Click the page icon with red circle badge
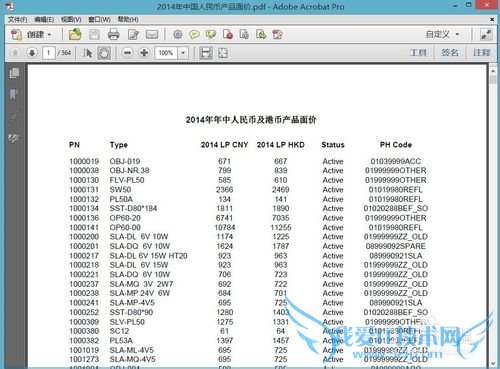This screenshot has width=500, height=369. point(228,35)
